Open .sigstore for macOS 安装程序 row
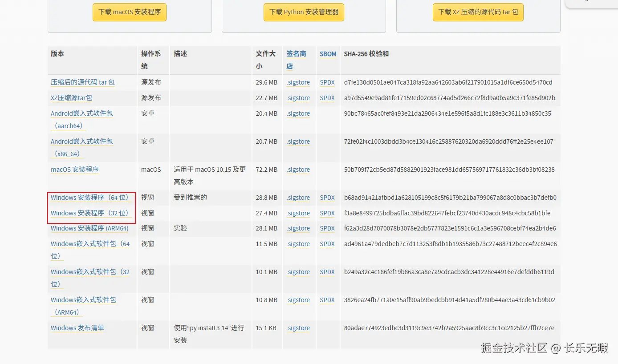The image size is (618, 364). (298, 170)
